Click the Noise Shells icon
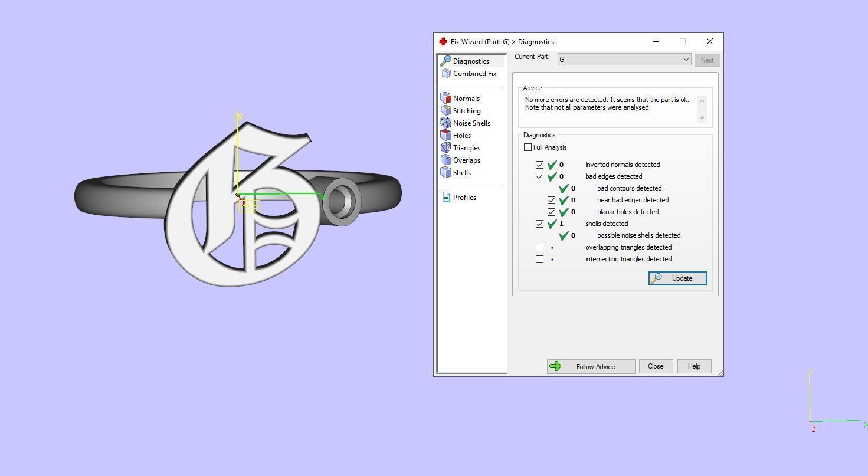This screenshot has height=476, width=868. click(446, 123)
